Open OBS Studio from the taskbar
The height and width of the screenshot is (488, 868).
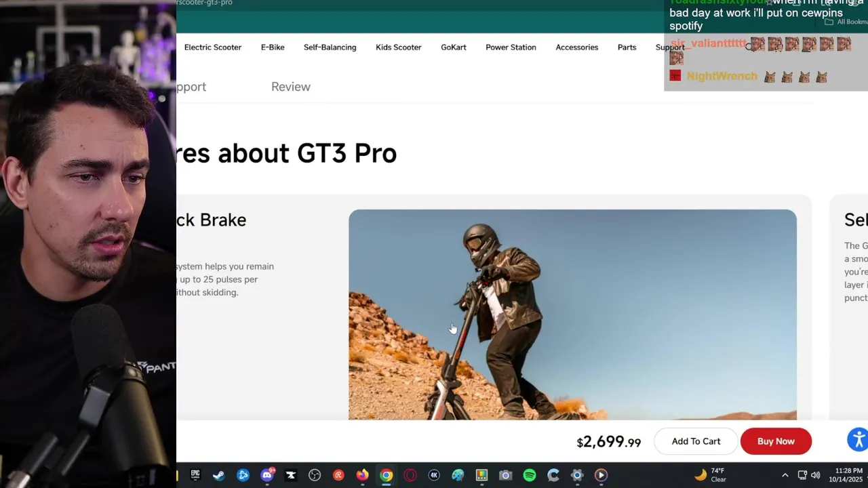click(x=315, y=475)
